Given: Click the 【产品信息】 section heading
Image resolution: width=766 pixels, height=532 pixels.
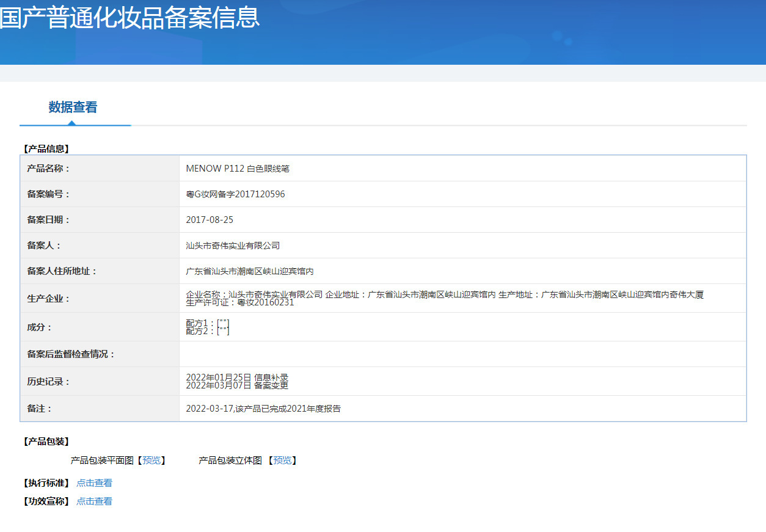Looking at the screenshot, I should [46, 148].
